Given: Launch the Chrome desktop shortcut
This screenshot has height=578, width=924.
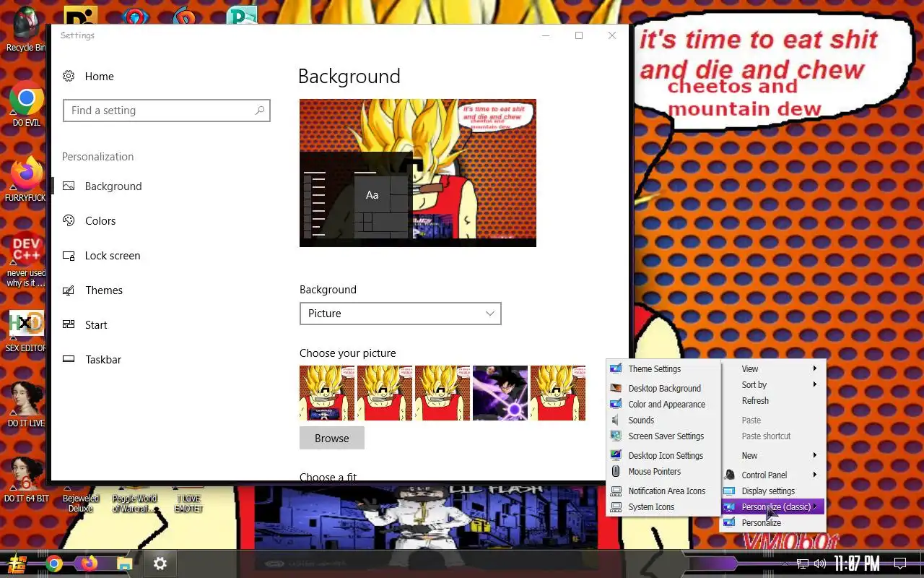Looking at the screenshot, I should (26, 104).
